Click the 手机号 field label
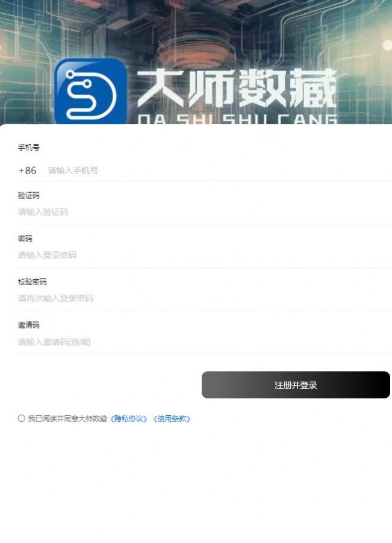This screenshot has width=392, height=543. 29,148
